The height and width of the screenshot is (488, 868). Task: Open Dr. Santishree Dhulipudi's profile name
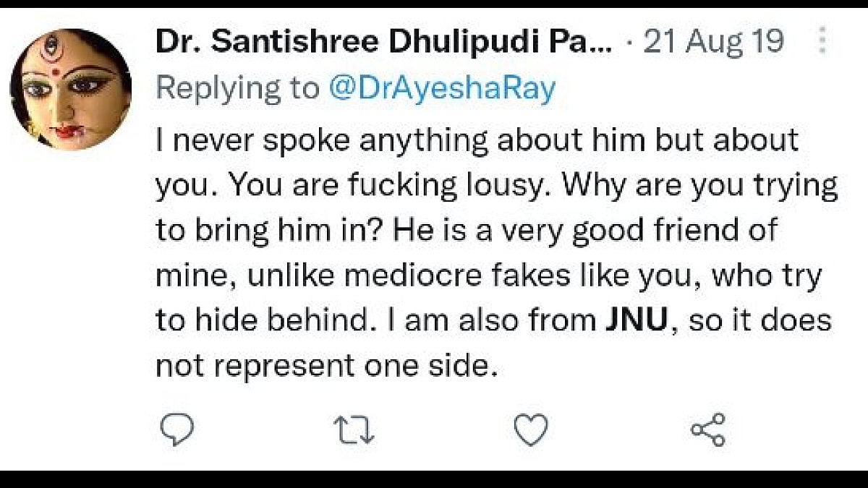pos(383,42)
